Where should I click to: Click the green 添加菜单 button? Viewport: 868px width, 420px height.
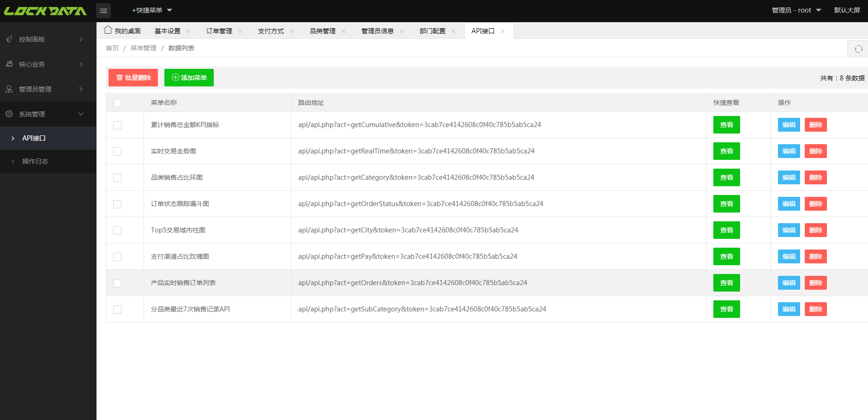click(x=189, y=78)
